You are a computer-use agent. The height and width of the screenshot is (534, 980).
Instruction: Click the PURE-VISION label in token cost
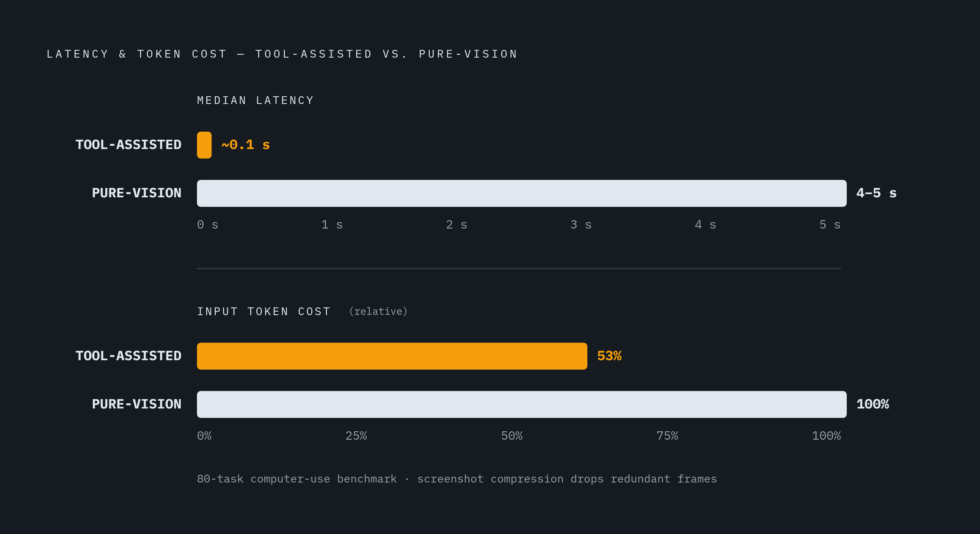[x=136, y=404]
